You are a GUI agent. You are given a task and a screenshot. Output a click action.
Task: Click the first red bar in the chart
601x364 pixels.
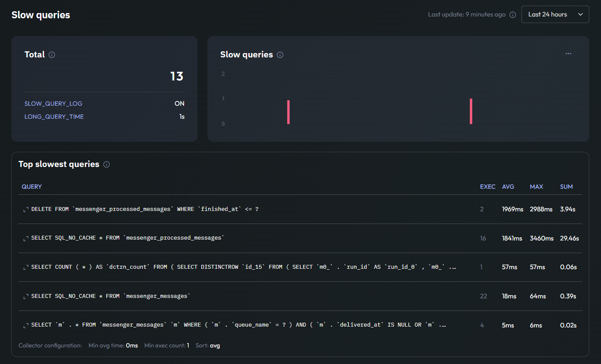288,112
